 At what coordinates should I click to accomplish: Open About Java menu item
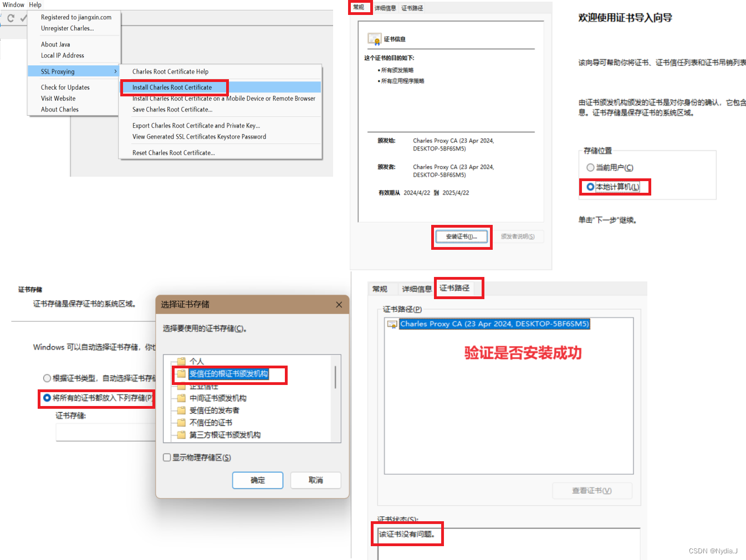pyautogui.click(x=55, y=44)
